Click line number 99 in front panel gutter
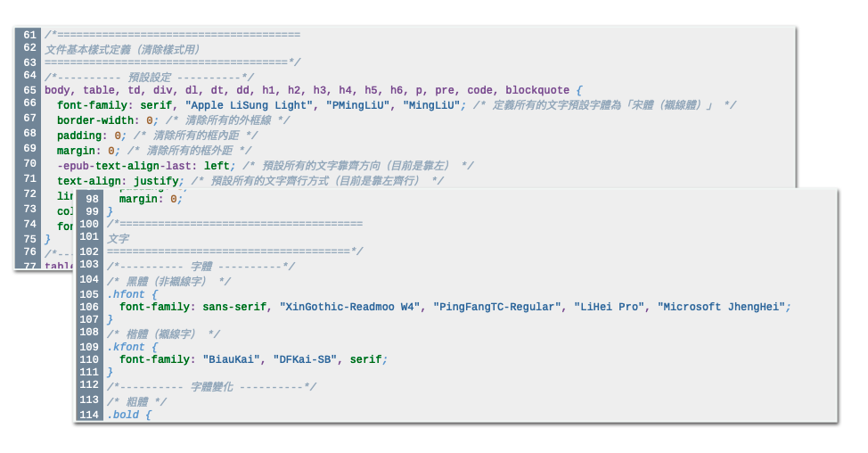 click(x=92, y=211)
